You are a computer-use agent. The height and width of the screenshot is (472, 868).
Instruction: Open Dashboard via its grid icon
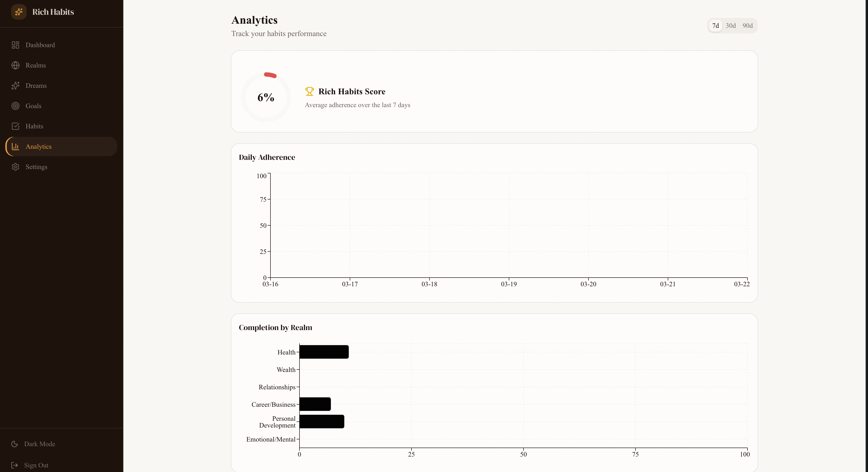click(15, 45)
